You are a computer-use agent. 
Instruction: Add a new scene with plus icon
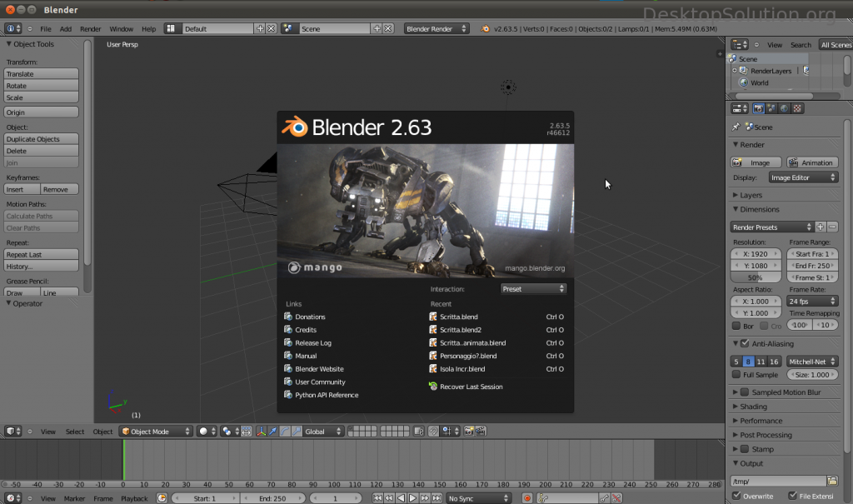[377, 28]
